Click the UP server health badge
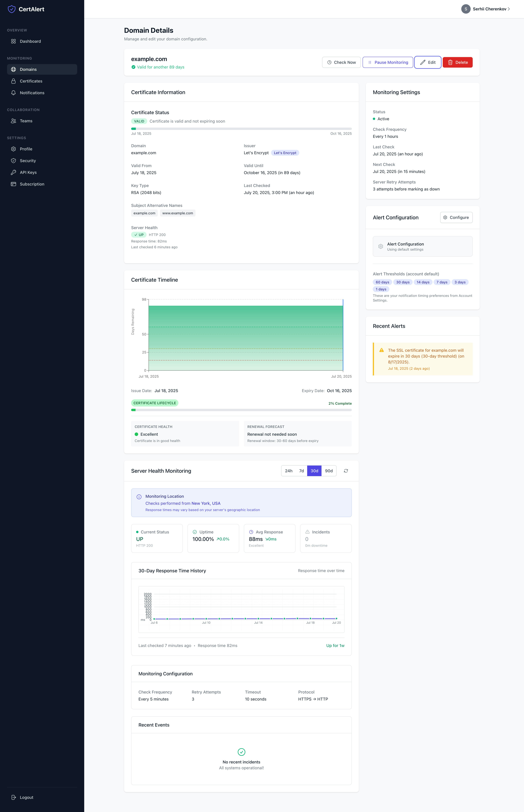Viewport: 524px width, 812px height. click(x=139, y=235)
